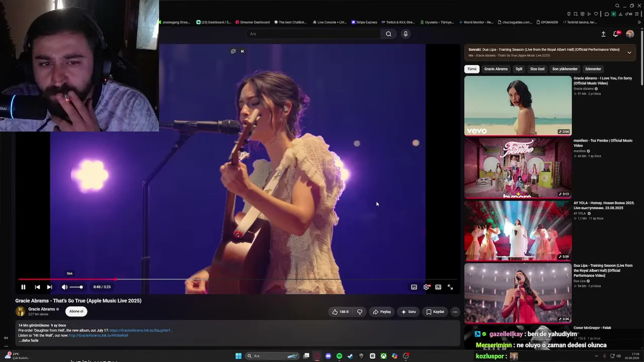Select the Son yüklenenler filter chip
Viewport: 644px width, 362px height.
click(565, 69)
